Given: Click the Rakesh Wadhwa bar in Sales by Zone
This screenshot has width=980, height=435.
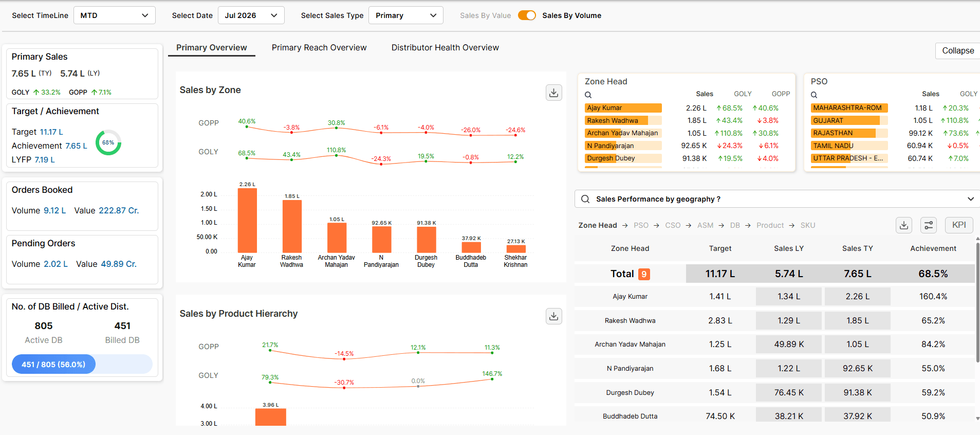Looking at the screenshot, I should tap(292, 226).
